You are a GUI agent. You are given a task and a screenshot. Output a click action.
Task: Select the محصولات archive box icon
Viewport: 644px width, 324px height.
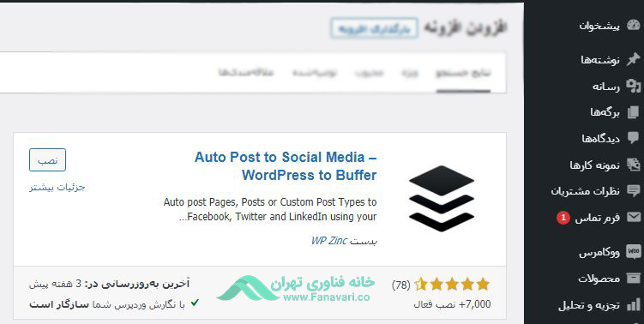pos(634,278)
